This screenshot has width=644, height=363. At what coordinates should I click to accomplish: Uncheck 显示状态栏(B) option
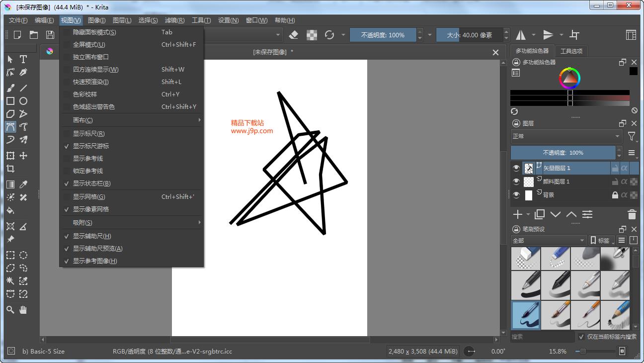(x=132, y=183)
